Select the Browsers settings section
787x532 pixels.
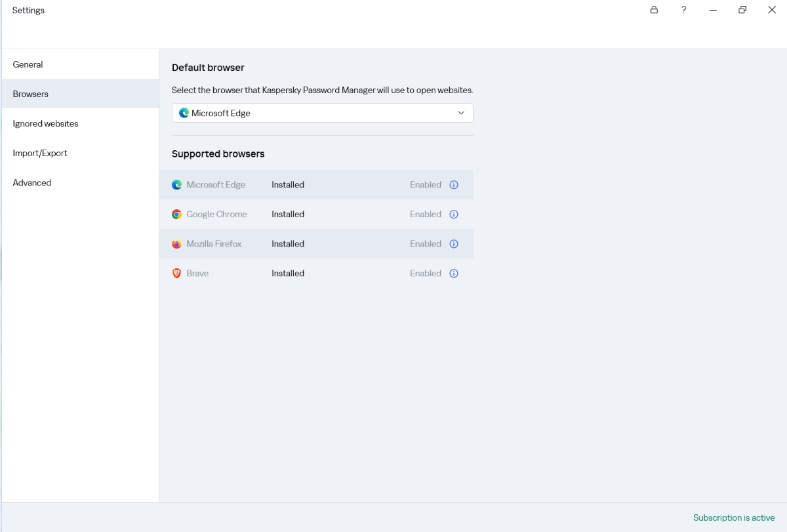pos(31,94)
